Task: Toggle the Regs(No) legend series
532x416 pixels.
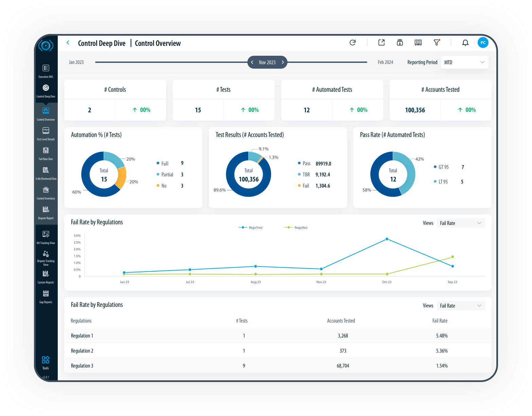Action: tap(296, 228)
